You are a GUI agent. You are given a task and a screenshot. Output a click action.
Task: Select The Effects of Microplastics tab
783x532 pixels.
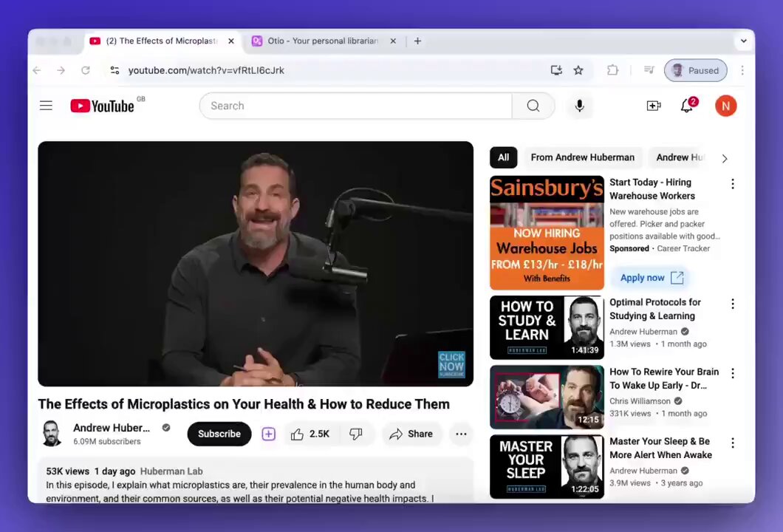coord(162,41)
